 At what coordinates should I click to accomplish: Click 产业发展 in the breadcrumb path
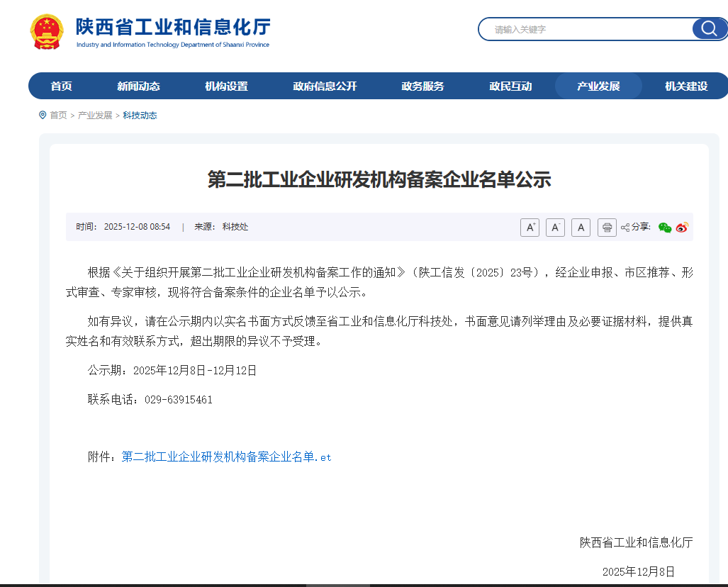[x=95, y=116]
